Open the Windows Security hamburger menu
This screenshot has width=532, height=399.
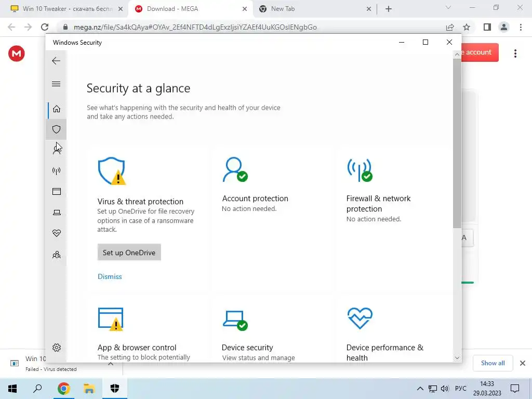point(56,84)
